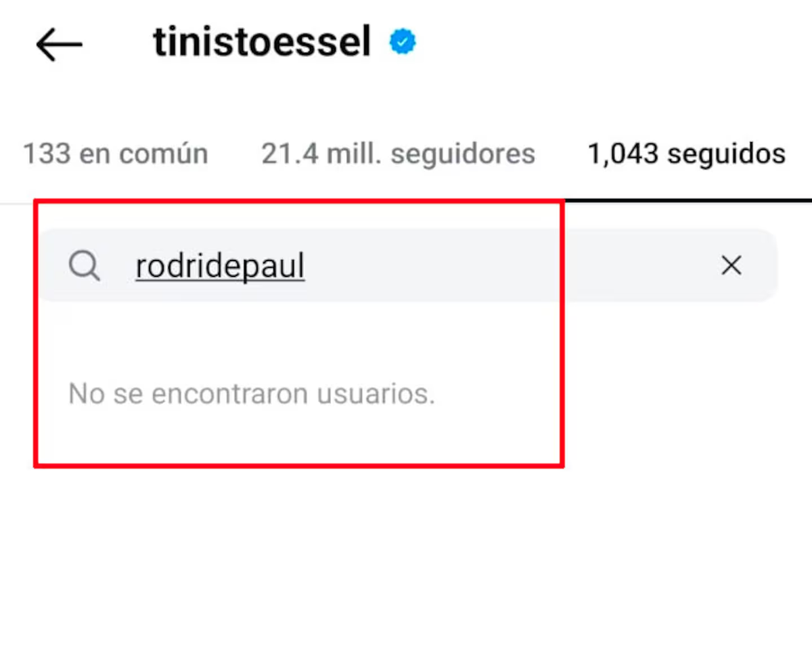The height and width of the screenshot is (666, 812).
Task: Click the "133" mutual count
Action: pos(47,154)
